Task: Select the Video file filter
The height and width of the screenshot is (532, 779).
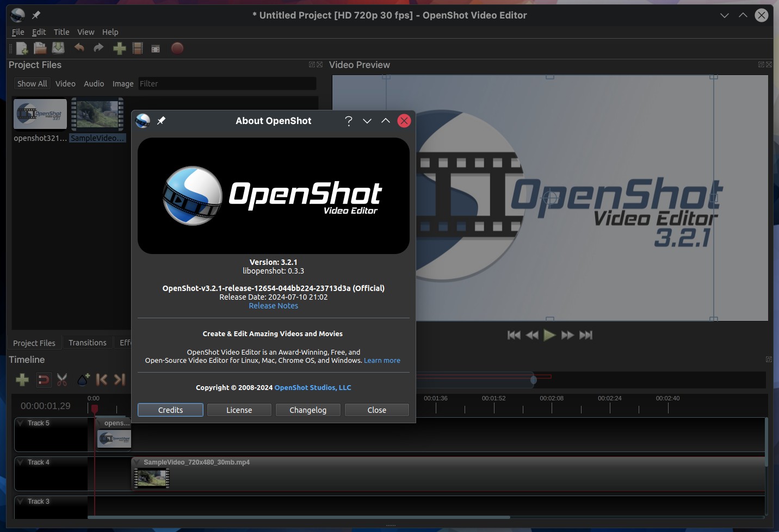Action: [x=65, y=84]
